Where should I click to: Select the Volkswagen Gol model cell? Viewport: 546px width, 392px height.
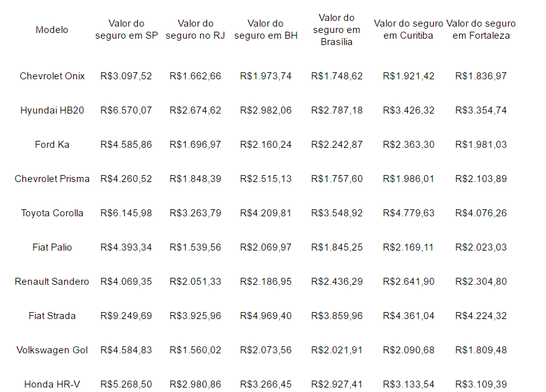click(x=52, y=350)
